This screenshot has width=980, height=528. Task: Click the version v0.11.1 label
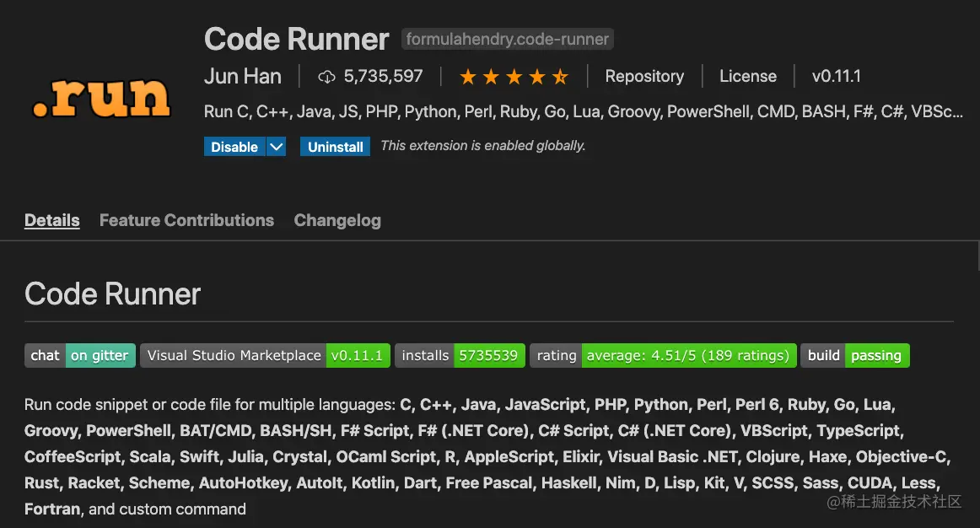(837, 76)
